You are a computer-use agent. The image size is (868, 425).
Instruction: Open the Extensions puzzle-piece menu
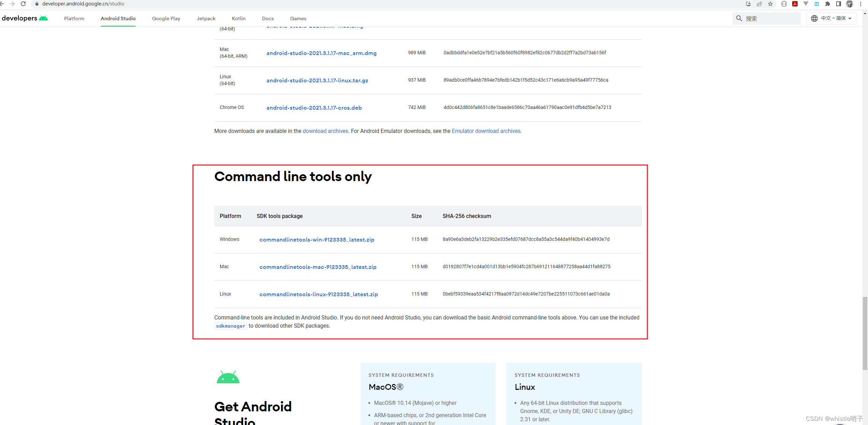tap(828, 4)
